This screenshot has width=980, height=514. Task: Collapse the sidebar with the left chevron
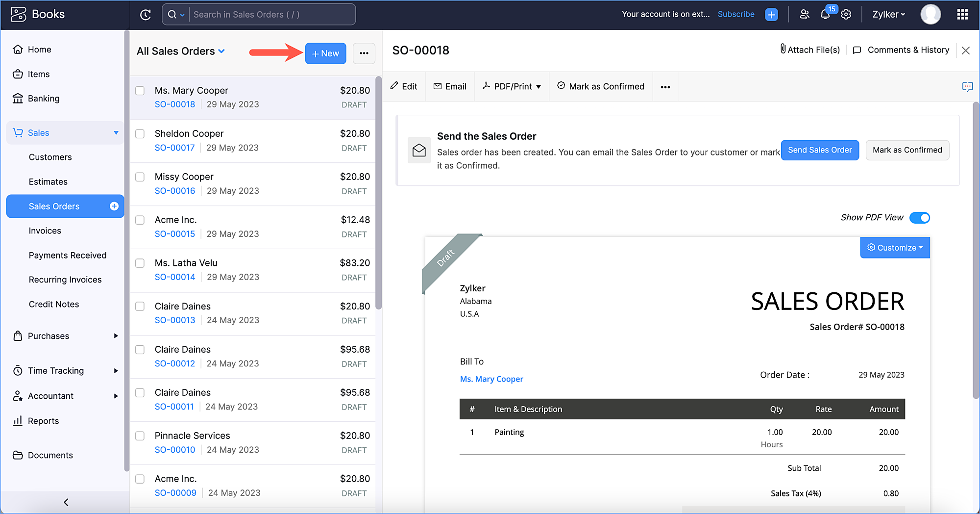click(x=66, y=502)
